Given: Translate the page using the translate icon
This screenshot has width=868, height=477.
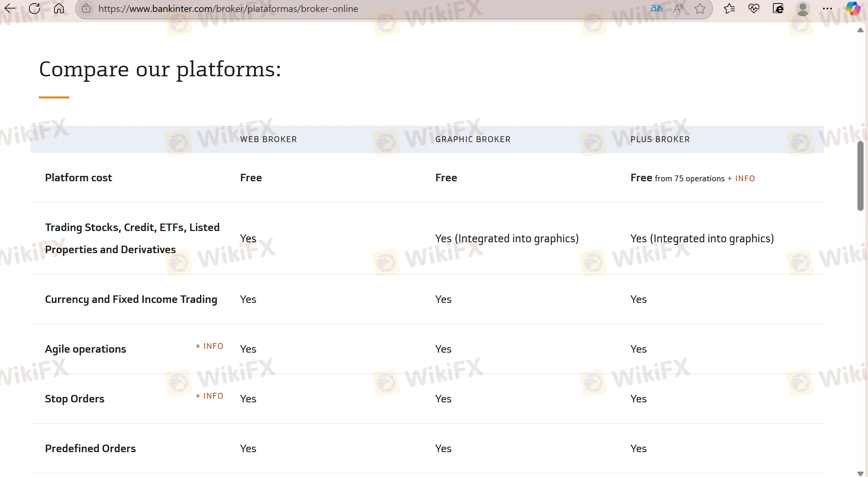Looking at the screenshot, I should click(x=656, y=9).
